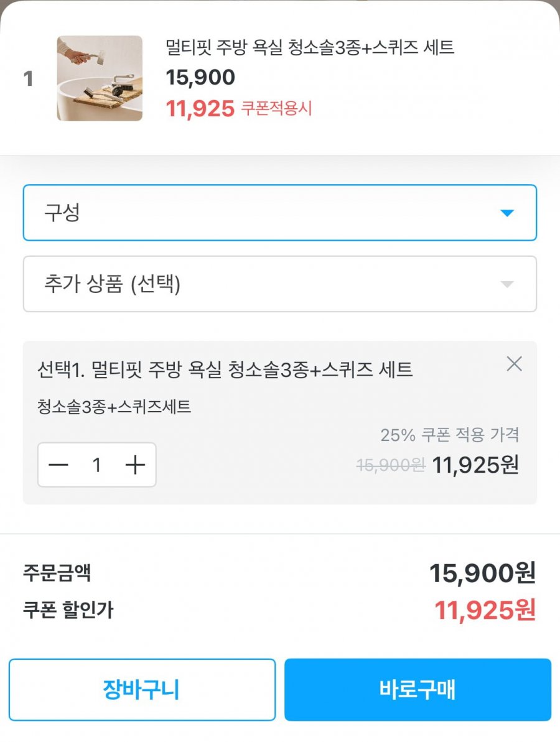Remove the selected 선택1 option with X
Viewport: 560px width, 742px height.
(514, 364)
